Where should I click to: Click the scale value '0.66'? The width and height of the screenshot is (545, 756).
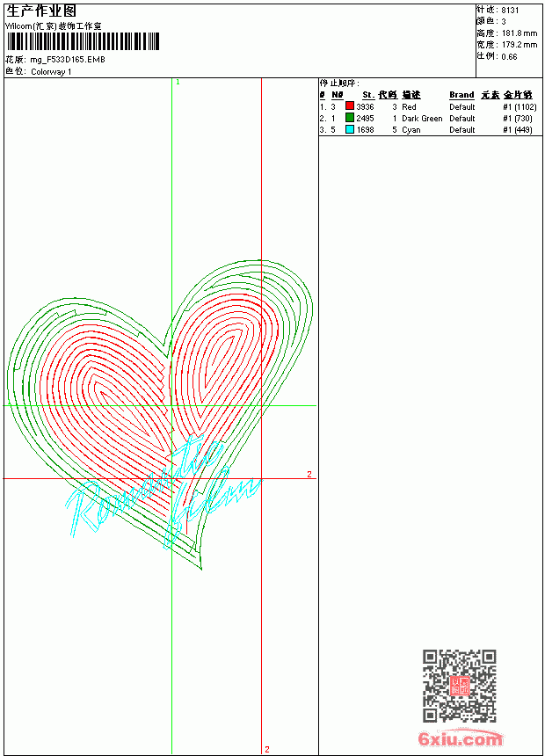click(509, 57)
